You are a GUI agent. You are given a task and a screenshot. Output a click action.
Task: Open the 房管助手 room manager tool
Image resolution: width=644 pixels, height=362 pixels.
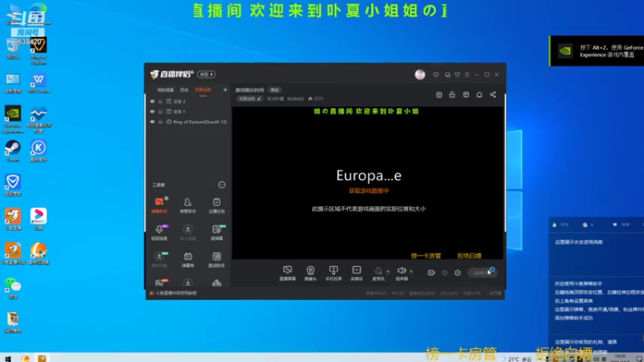coord(188,205)
